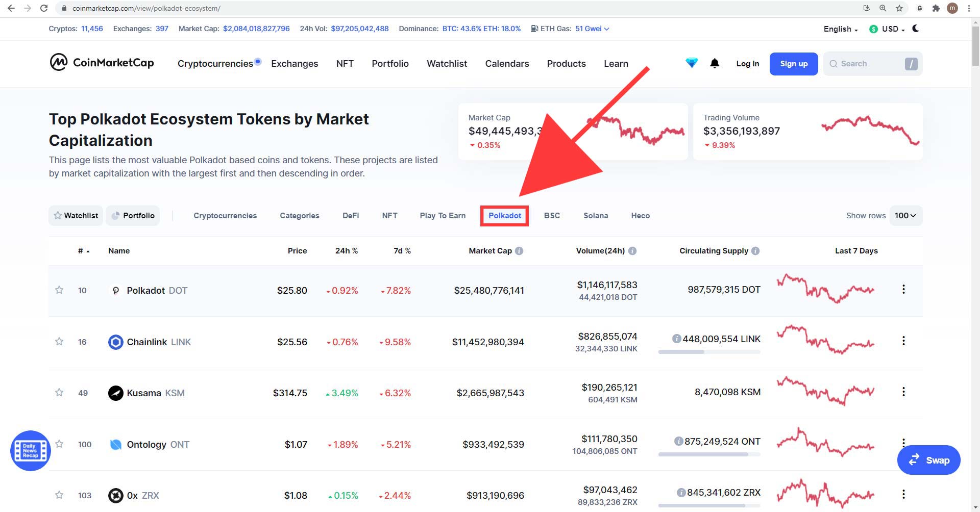Click the 0x circulating supply progress bar
This screenshot has height=512, width=980.
pos(709,505)
